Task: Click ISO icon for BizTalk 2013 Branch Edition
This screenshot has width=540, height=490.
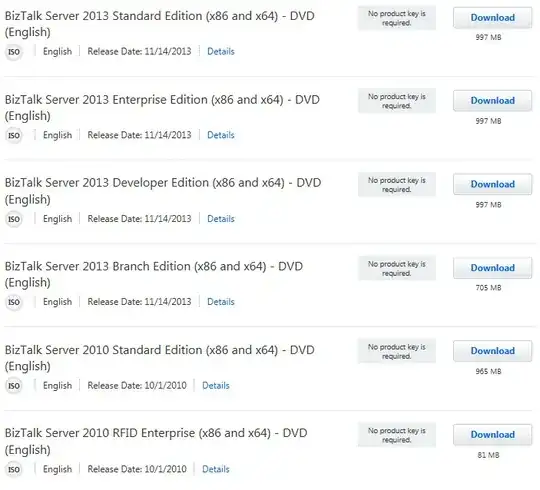Action: 14,303
